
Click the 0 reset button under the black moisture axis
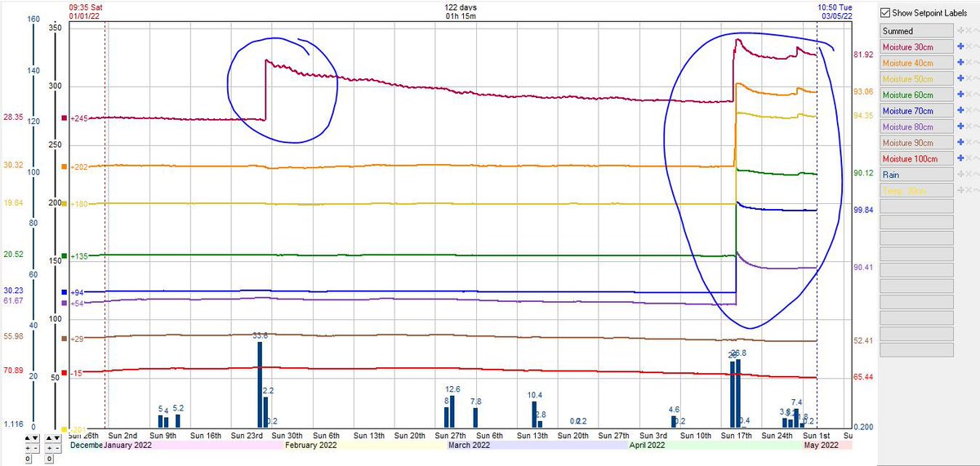click(49, 459)
